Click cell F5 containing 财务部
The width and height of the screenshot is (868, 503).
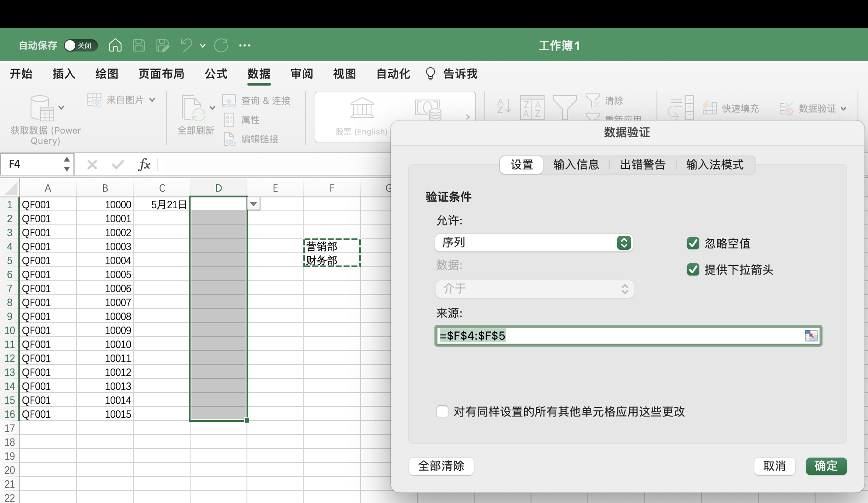[332, 260]
